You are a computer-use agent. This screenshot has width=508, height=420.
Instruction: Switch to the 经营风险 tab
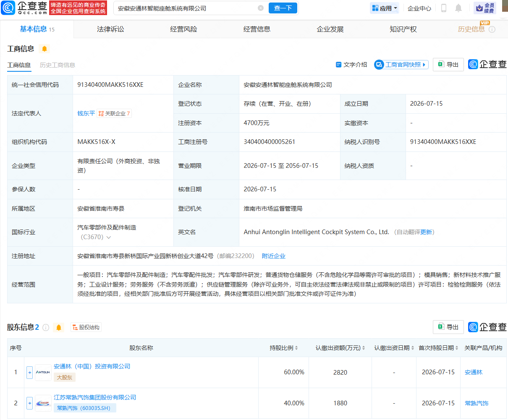(183, 29)
